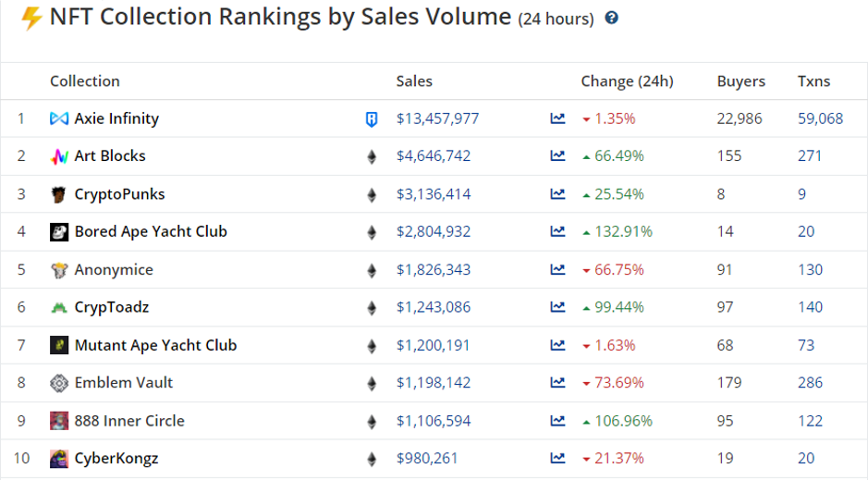
Task: Click the CyberKongz collection thumbnail
Action: pyautogui.click(x=59, y=458)
